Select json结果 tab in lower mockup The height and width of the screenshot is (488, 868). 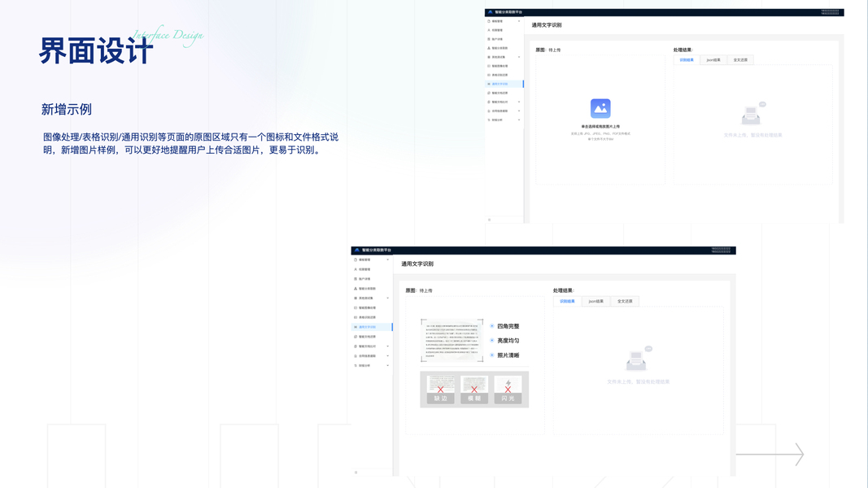coord(596,301)
